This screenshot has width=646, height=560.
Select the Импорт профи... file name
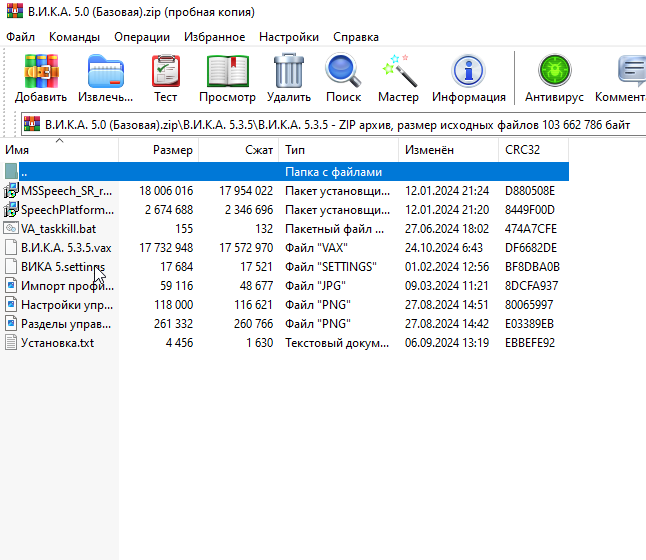click(68, 286)
